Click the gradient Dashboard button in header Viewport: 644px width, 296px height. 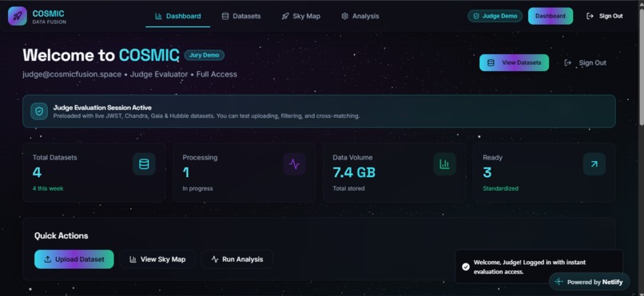(x=551, y=16)
